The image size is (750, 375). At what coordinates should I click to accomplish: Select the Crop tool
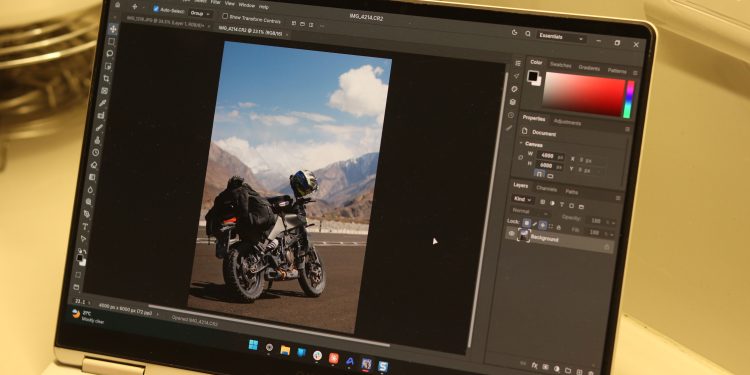tap(107, 78)
